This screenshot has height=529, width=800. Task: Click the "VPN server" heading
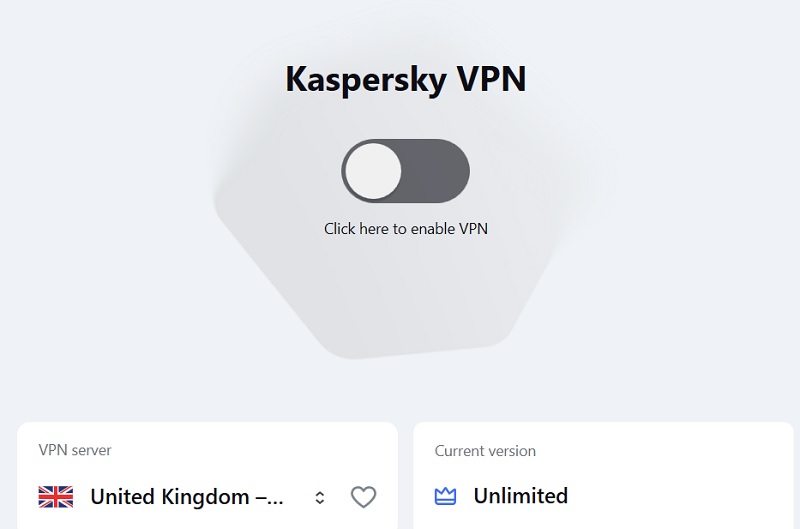75,451
